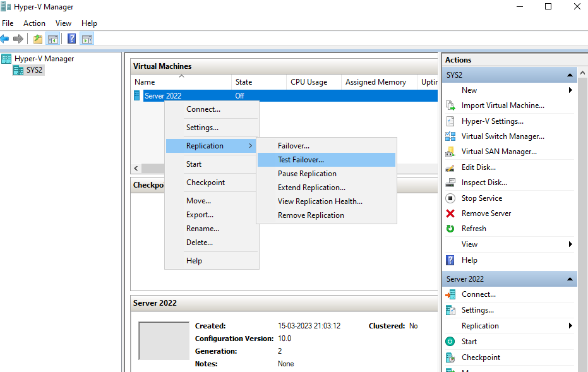Click the Edit Disk icon
The height and width of the screenshot is (372, 588).
[450, 167]
